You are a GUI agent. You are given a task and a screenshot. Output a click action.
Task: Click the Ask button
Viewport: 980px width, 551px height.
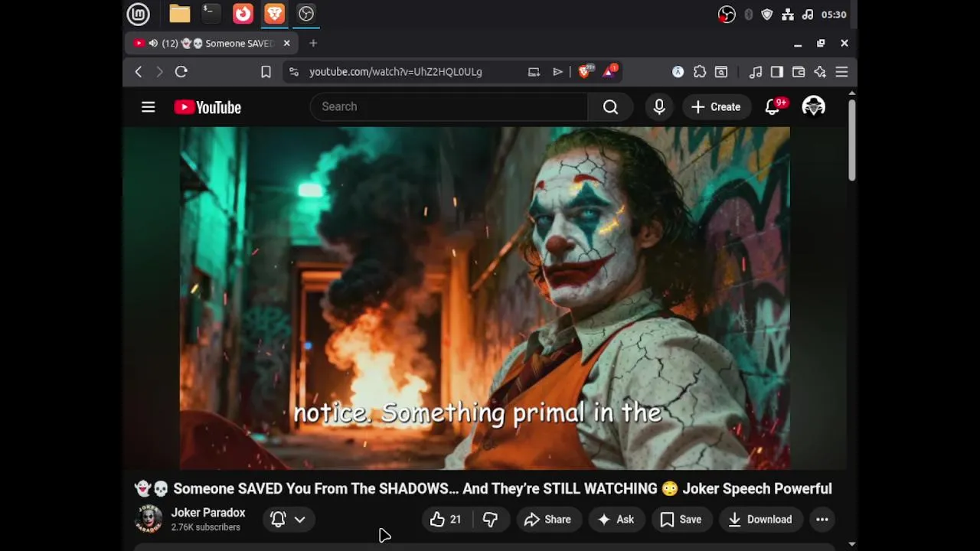pos(616,519)
